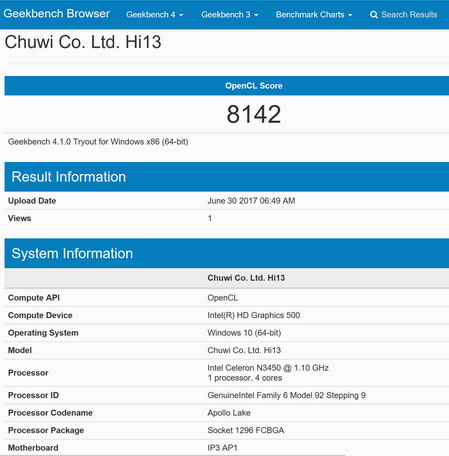Click the Compute Device label
This screenshot has height=456, width=449.
click(x=40, y=315)
